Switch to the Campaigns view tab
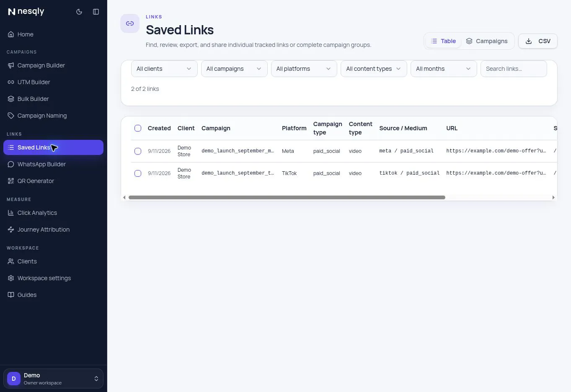This screenshot has width=571, height=392. coord(487,41)
